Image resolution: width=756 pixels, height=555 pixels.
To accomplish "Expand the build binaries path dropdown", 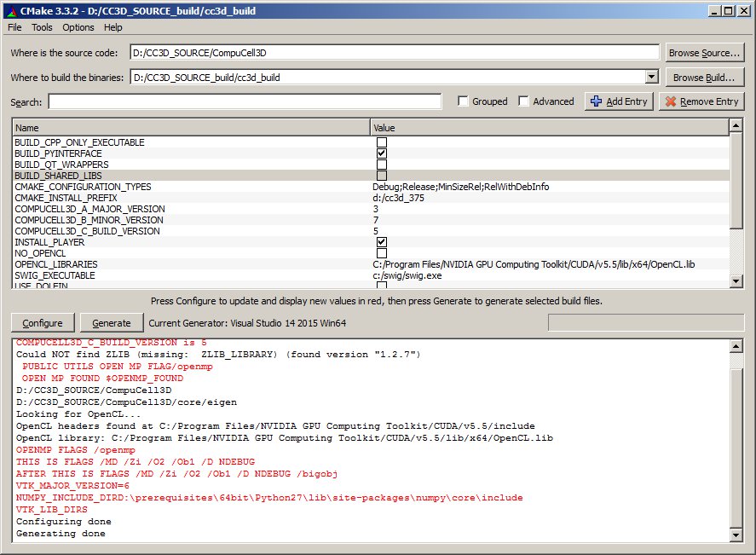I will click(652, 78).
